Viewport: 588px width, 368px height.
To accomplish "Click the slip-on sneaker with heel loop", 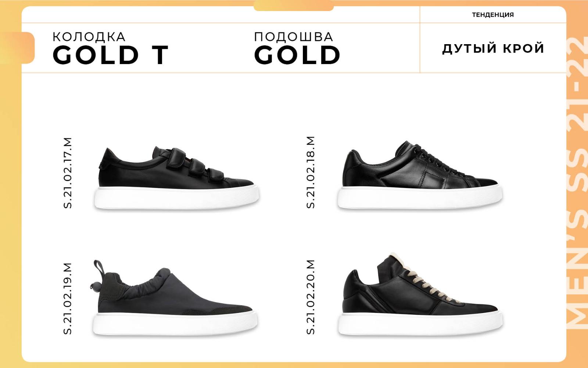I will (x=175, y=298).
